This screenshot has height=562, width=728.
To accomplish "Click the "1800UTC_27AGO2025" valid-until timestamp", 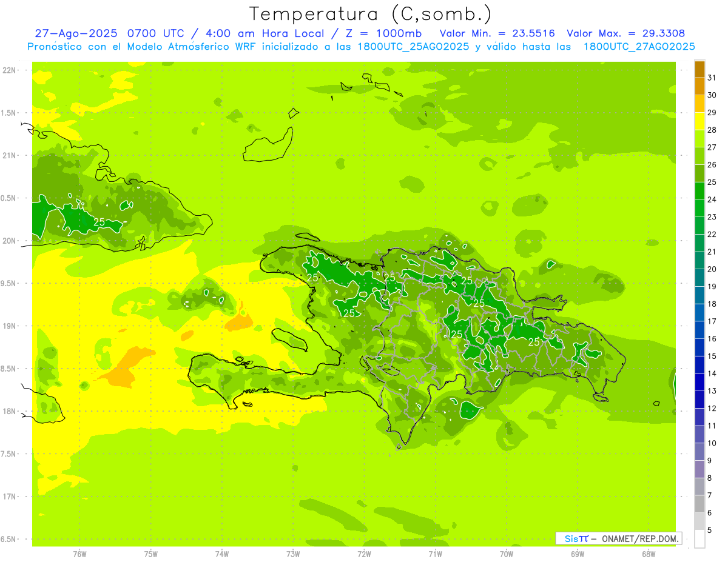I will [639, 47].
